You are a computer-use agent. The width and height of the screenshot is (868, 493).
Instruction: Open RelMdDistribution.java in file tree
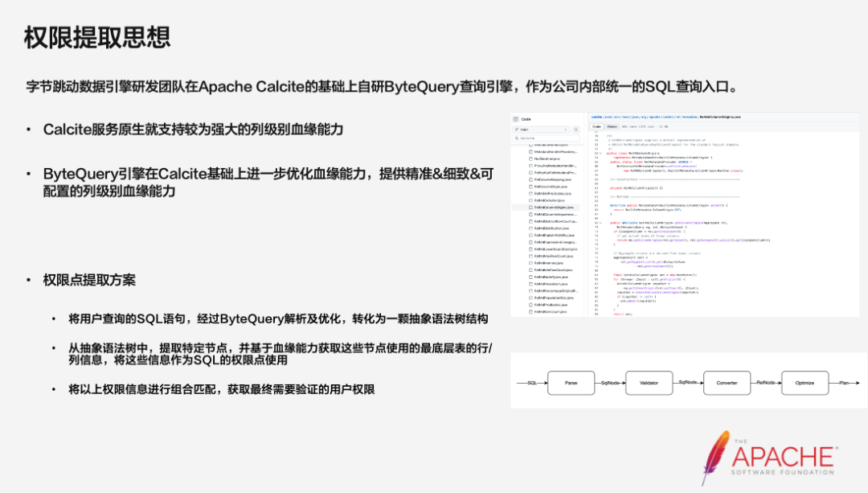coord(551,228)
